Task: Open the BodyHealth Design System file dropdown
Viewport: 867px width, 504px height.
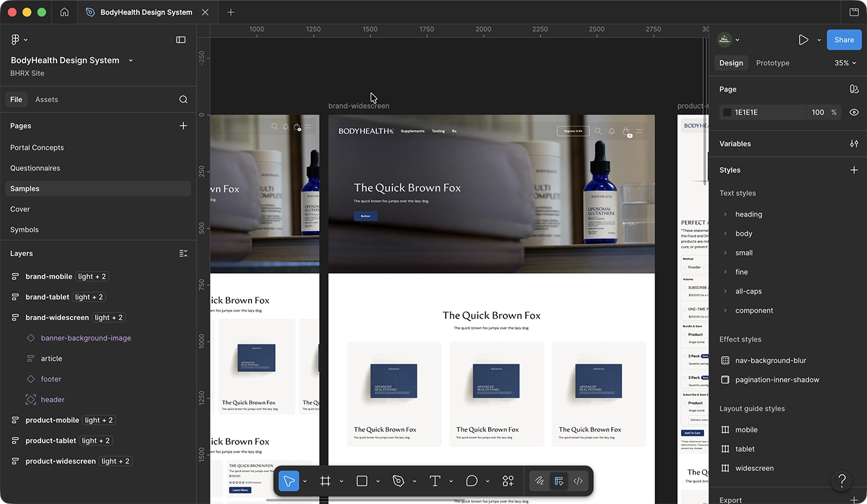Action: (131, 60)
